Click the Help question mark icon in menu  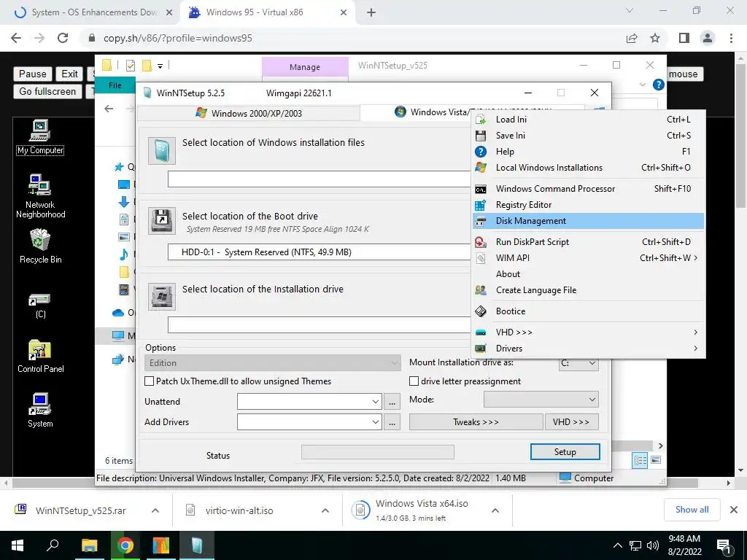coord(481,152)
